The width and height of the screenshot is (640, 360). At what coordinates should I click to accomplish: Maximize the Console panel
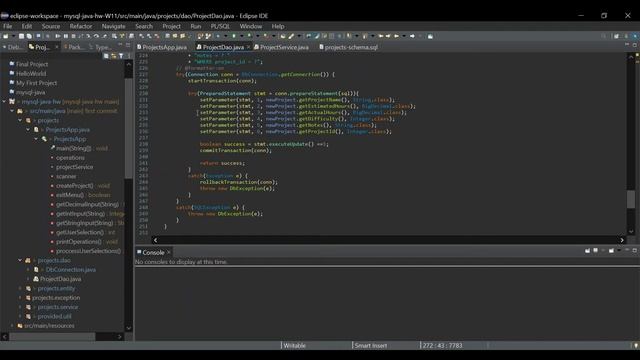[x=635, y=250]
